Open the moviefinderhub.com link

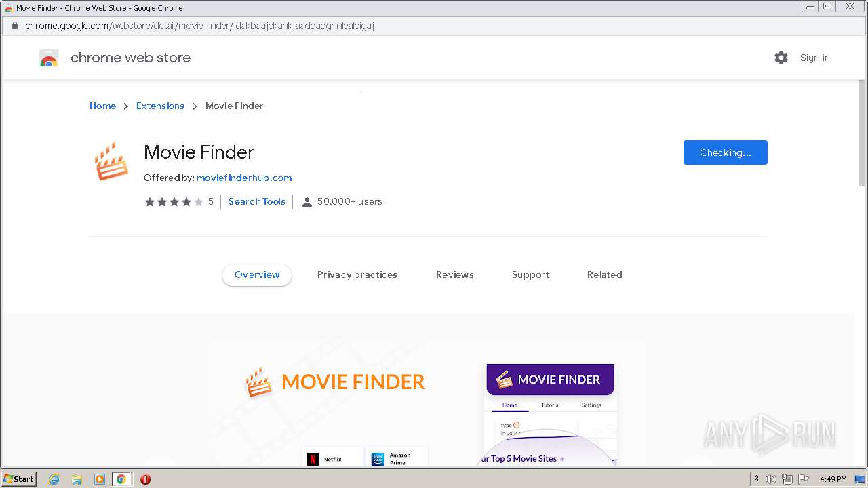(x=244, y=178)
